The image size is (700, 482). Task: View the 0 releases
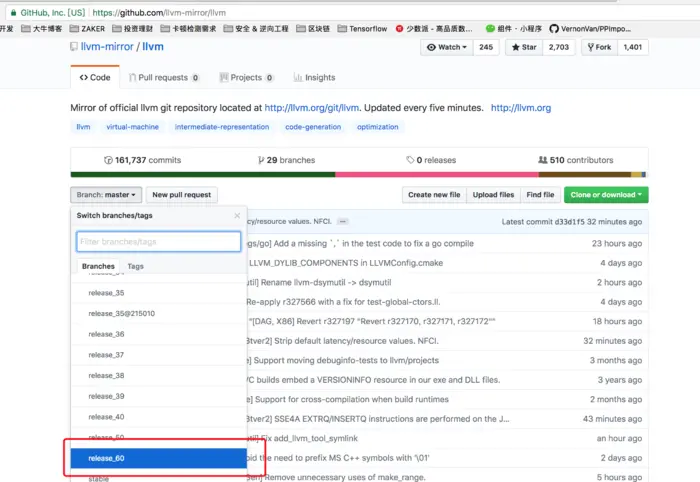(431, 160)
